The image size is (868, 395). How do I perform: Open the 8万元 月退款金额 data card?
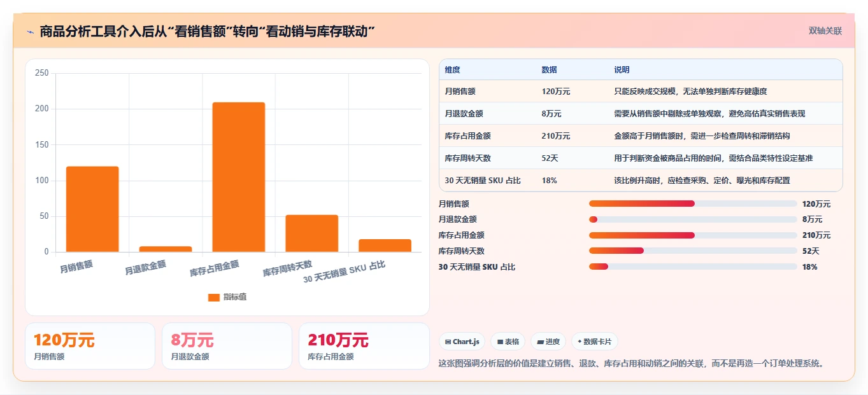(x=227, y=346)
